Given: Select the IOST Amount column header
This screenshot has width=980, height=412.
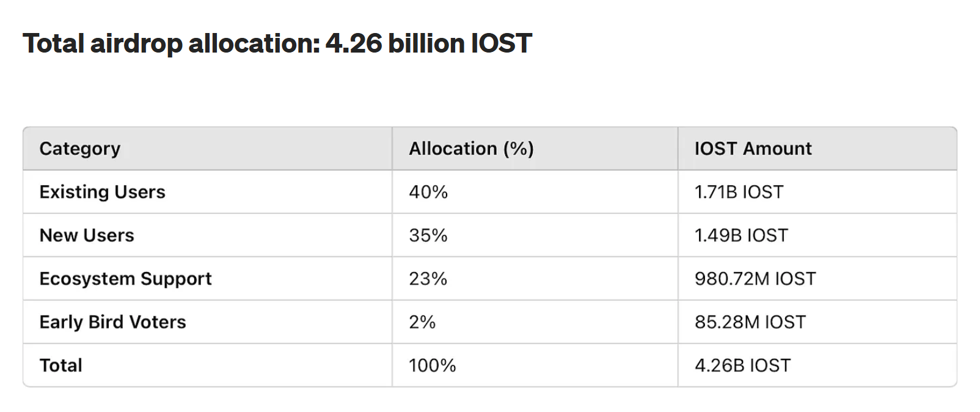Looking at the screenshot, I should [x=753, y=149].
